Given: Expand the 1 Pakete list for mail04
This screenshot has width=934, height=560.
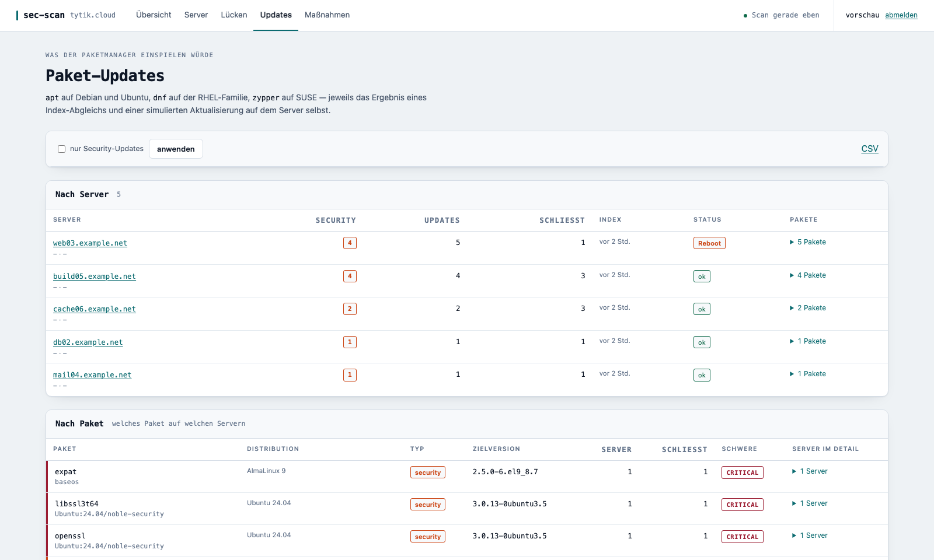Looking at the screenshot, I should tap(808, 374).
